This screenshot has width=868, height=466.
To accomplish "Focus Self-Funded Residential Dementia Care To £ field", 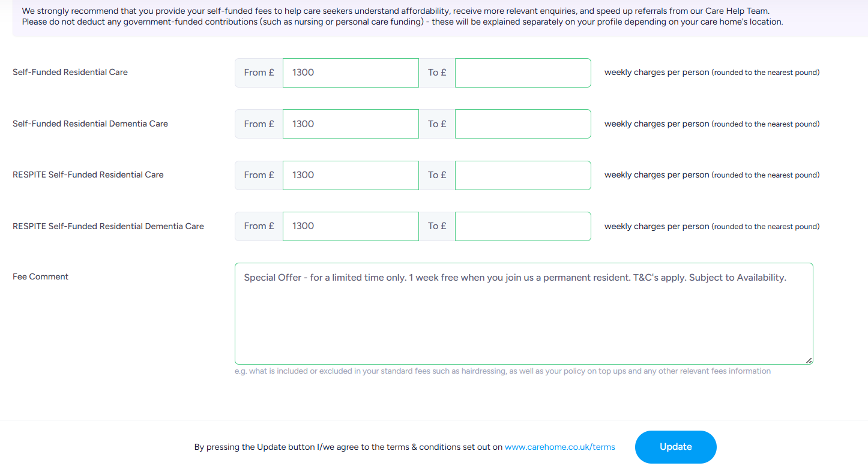I will pyautogui.click(x=523, y=124).
